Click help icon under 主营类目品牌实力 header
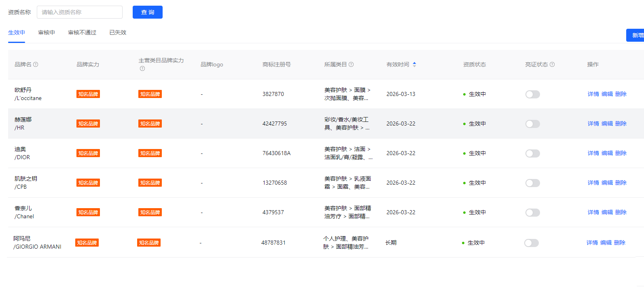This screenshot has height=294, width=644. [x=142, y=68]
